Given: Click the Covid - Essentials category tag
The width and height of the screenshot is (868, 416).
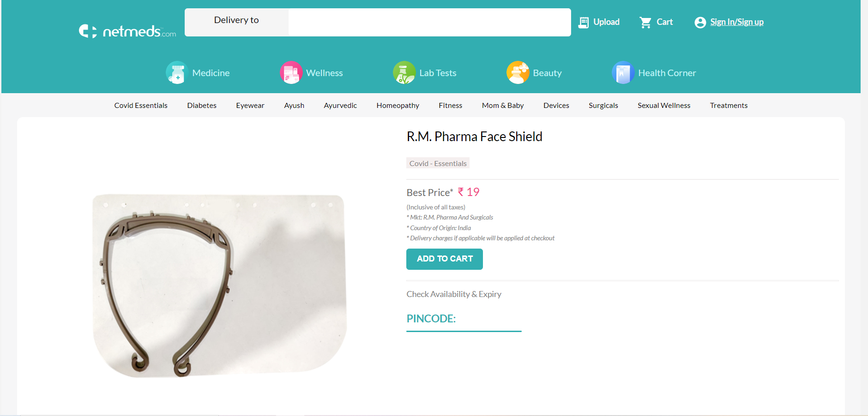Looking at the screenshot, I should pyautogui.click(x=437, y=163).
